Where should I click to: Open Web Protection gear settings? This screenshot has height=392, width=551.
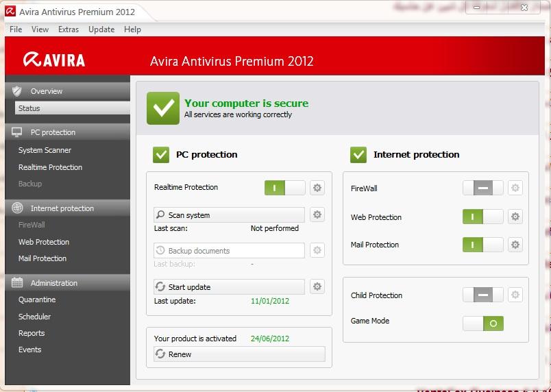(515, 217)
